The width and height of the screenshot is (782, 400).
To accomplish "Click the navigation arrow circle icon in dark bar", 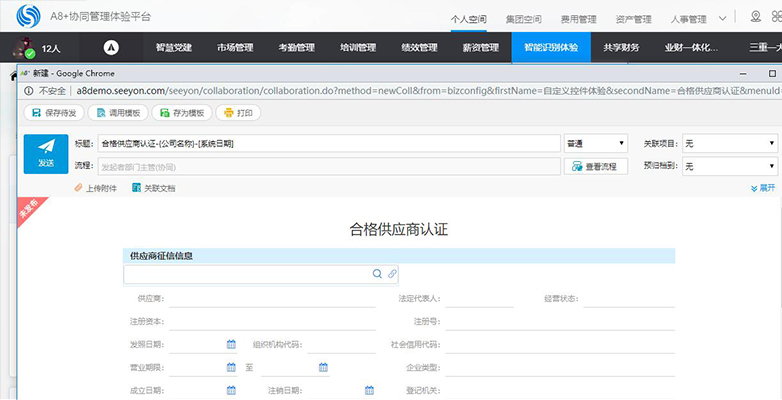I will [111, 48].
